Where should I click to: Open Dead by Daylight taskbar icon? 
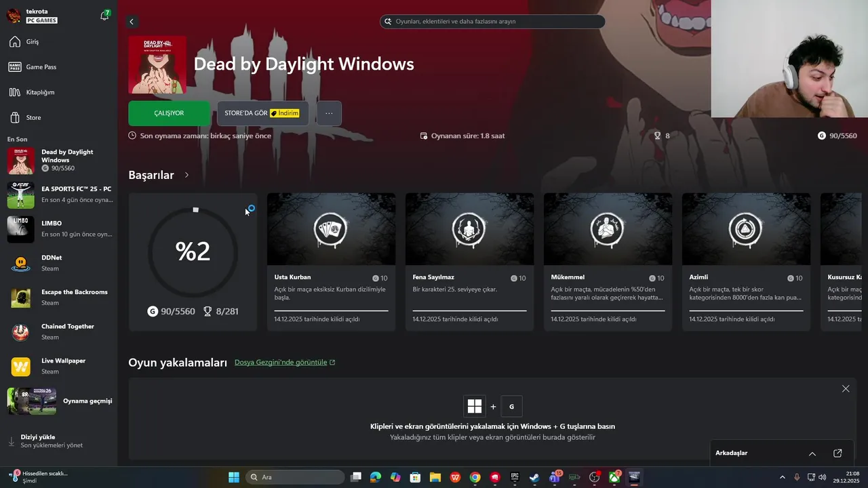pyautogui.click(x=635, y=477)
